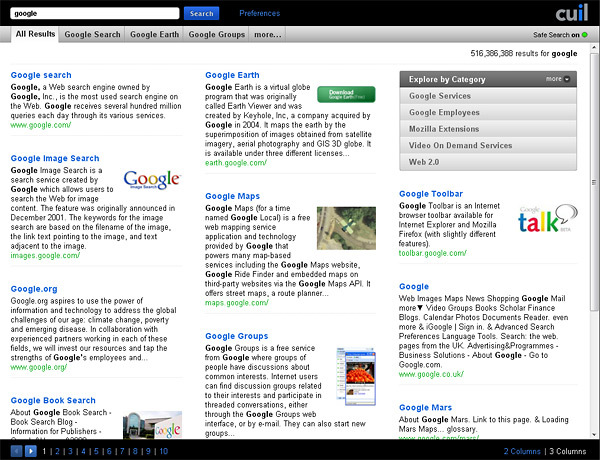Select the Google Services category
The width and height of the screenshot is (600, 460).
(x=488, y=96)
